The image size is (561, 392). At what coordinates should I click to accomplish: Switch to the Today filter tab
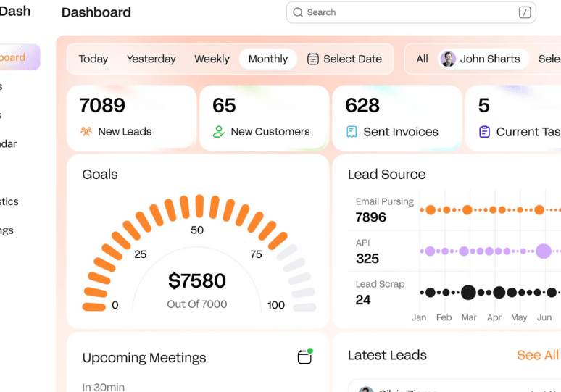point(93,59)
